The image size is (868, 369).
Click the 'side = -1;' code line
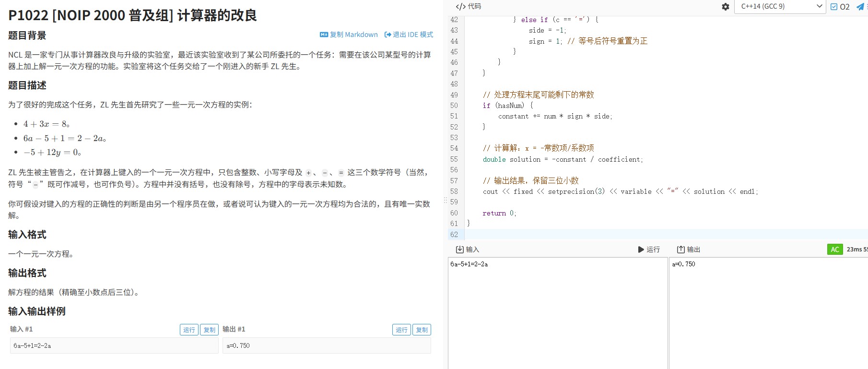pos(547,30)
